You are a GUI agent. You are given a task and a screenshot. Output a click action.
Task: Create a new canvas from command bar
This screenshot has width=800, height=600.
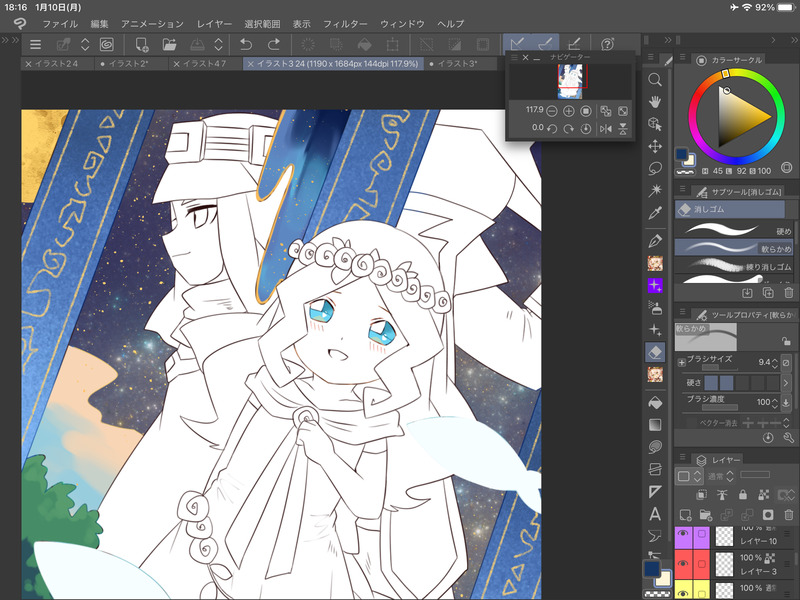(x=142, y=44)
